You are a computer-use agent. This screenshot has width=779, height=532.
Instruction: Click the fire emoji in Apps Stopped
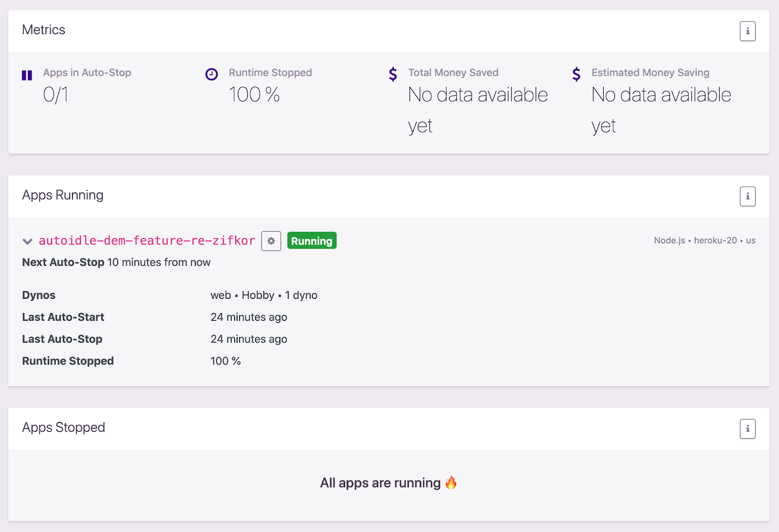click(x=451, y=482)
